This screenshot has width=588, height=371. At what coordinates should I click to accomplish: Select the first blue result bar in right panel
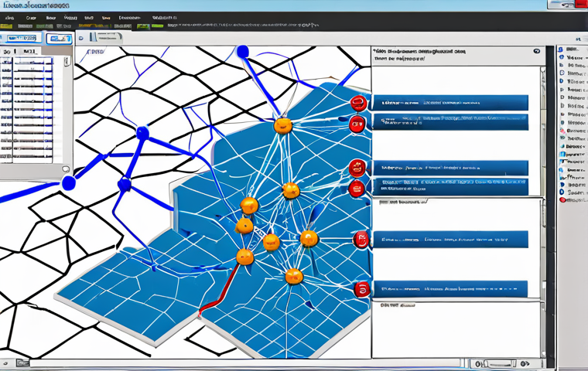pyautogui.click(x=450, y=103)
